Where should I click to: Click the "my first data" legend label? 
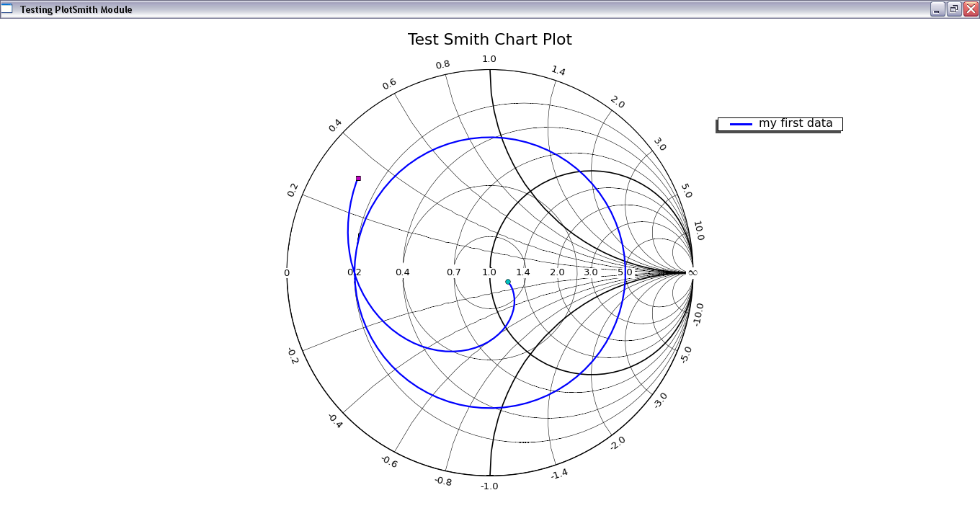[796, 123]
